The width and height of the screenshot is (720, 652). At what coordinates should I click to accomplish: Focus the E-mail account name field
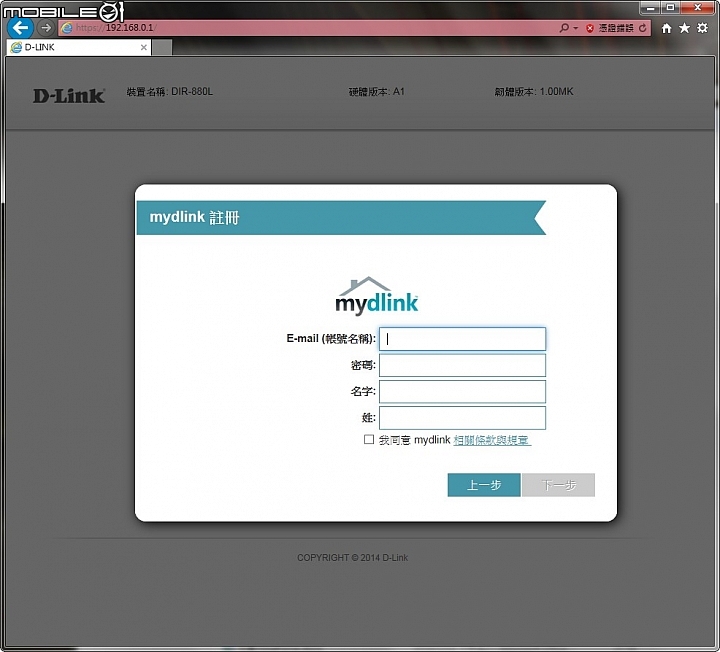coord(462,339)
